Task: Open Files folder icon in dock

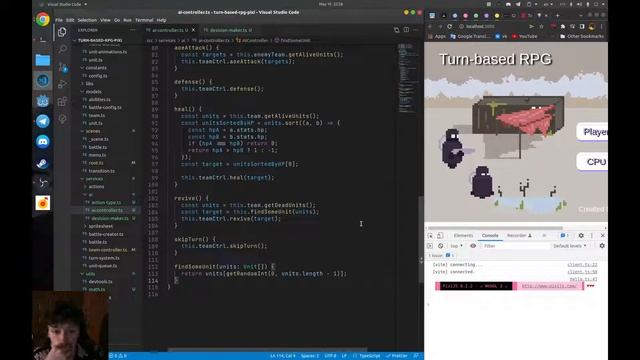Action: 43,60
